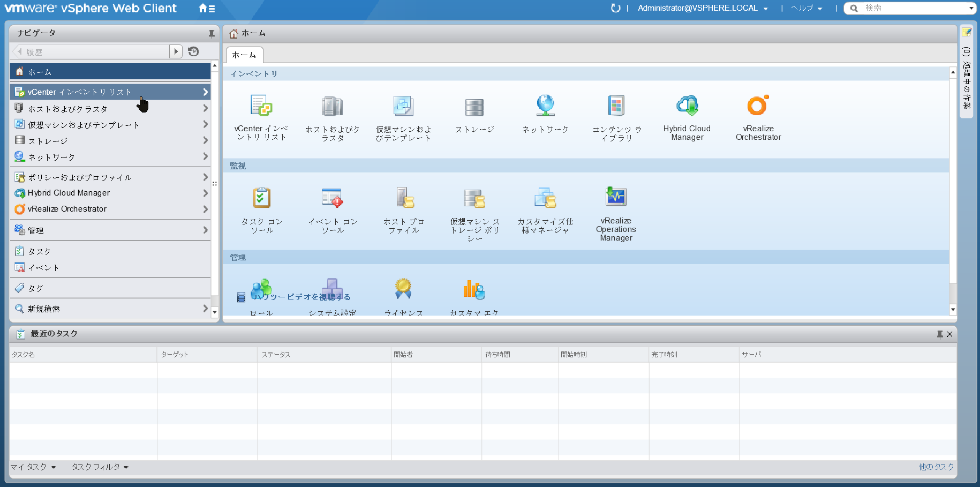Expand ネットワーク navigator chevron
980x487 pixels.
(x=205, y=156)
